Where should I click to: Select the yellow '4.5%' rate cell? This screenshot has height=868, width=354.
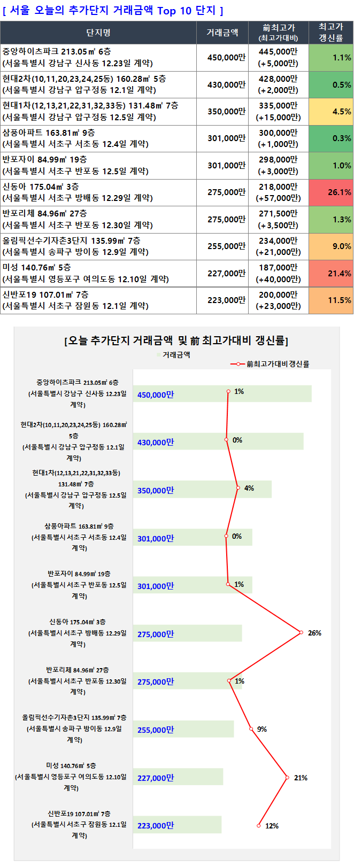tap(331, 112)
